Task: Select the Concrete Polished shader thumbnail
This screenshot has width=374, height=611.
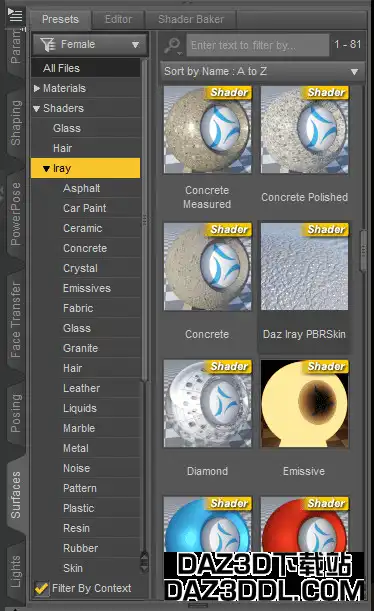Action: tap(305, 130)
